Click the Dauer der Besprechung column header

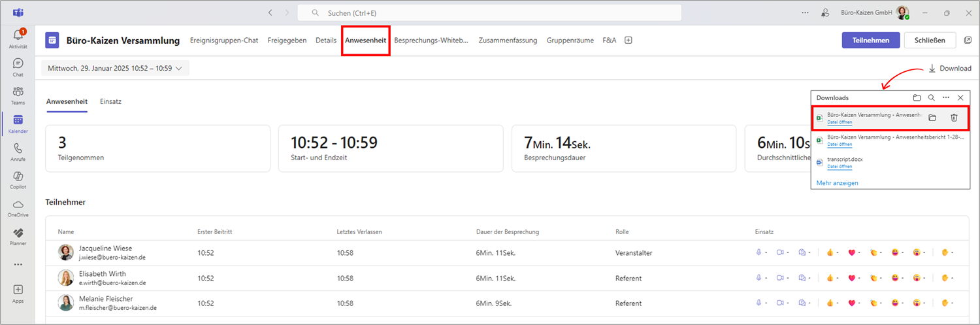coord(508,231)
